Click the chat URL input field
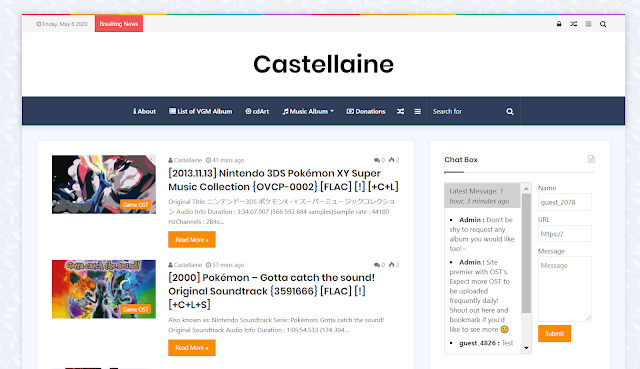Viewport: 640px width, 369px height. [x=564, y=234]
